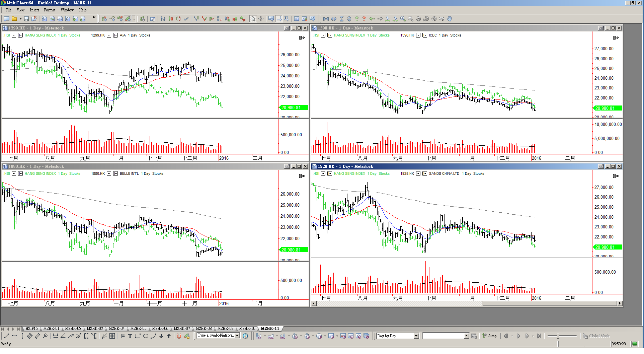
Task: Click the open folder icon
Action: 14,19
